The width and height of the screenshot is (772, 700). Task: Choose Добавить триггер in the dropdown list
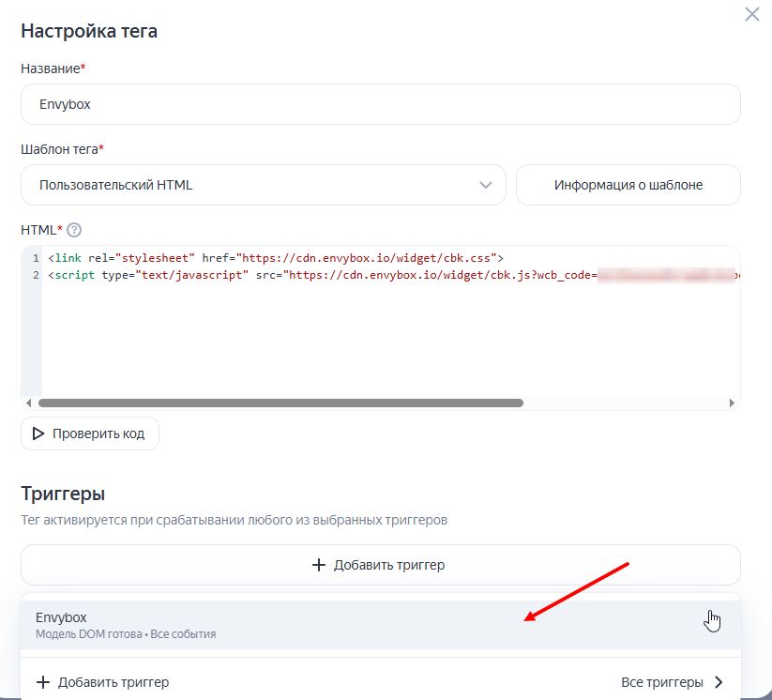pyautogui.click(x=113, y=682)
